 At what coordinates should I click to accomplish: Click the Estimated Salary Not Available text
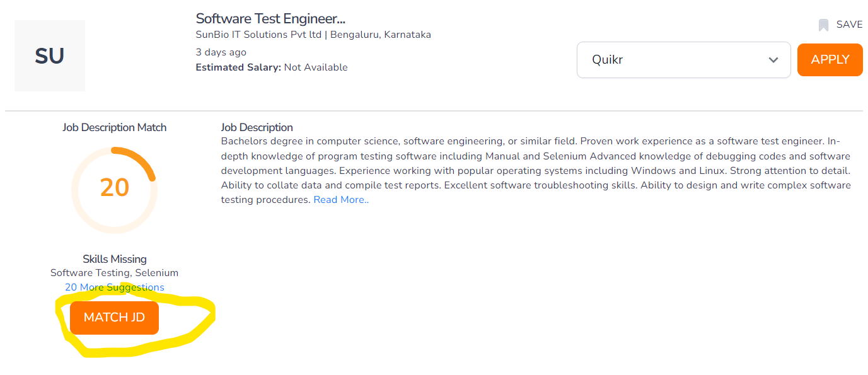tap(272, 67)
